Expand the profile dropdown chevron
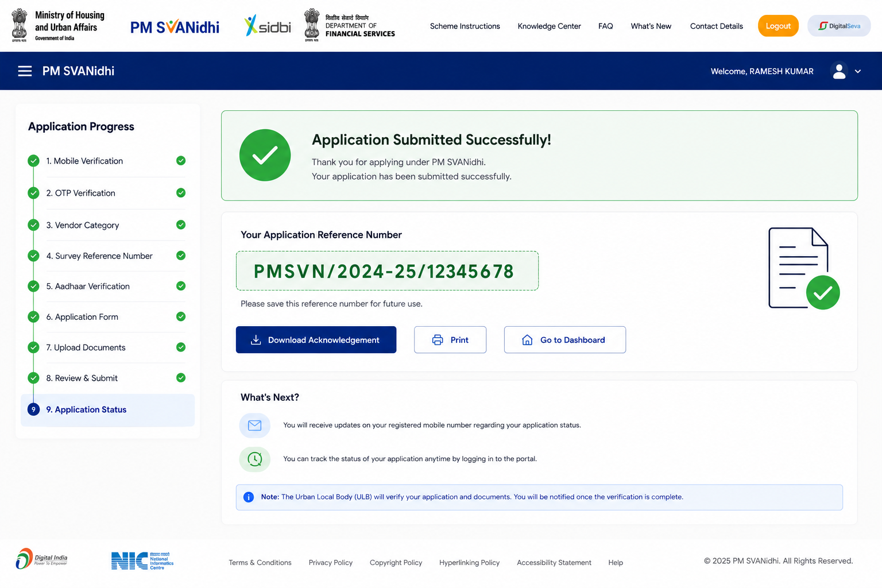 (x=858, y=71)
